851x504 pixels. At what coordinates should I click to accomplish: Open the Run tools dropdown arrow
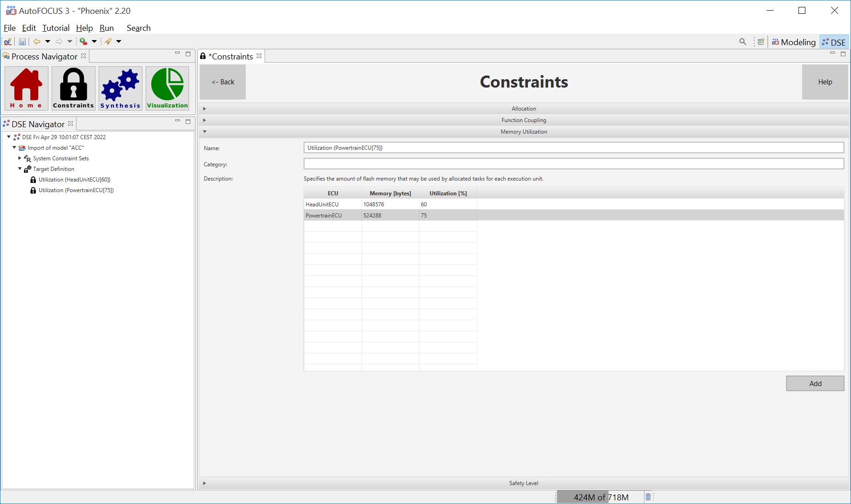point(94,41)
